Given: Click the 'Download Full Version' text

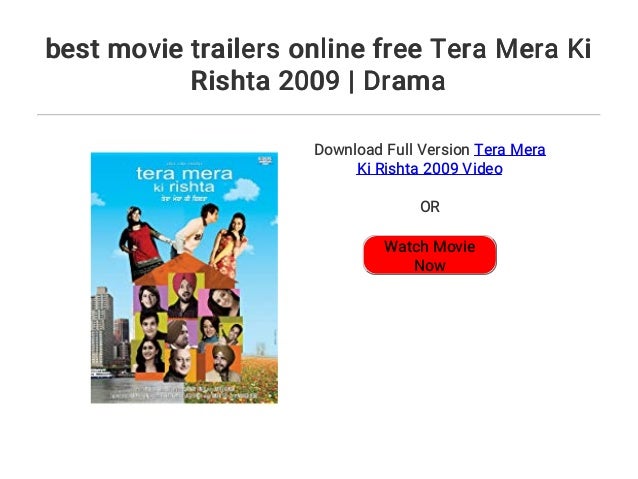Looking at the screenshot, I should pos(392,150).
